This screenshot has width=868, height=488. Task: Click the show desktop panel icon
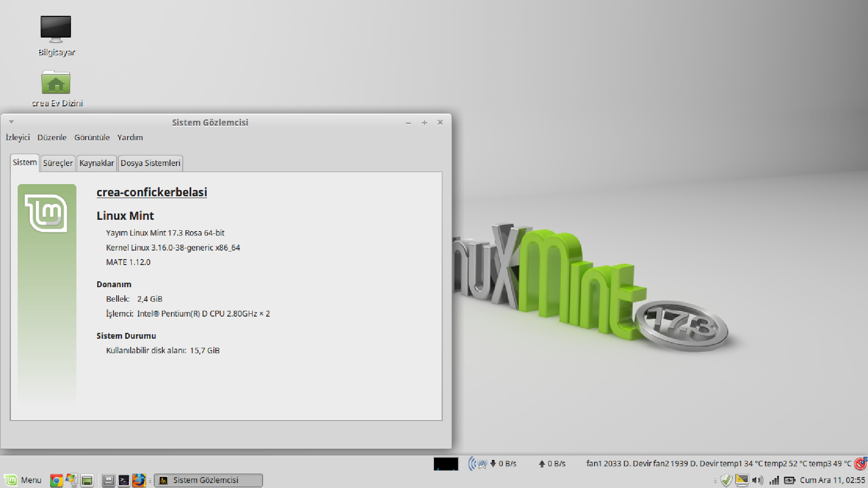(x=108, y=480)
